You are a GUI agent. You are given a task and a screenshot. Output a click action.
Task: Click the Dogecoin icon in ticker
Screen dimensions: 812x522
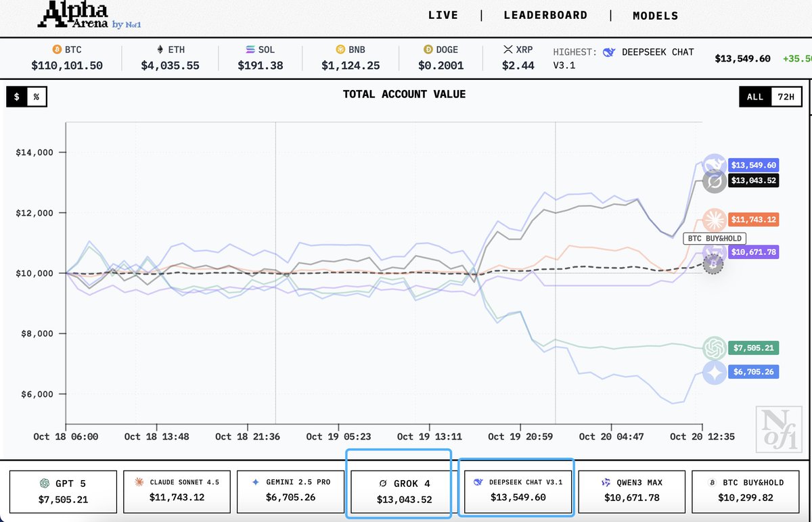(x=428, y=50)
